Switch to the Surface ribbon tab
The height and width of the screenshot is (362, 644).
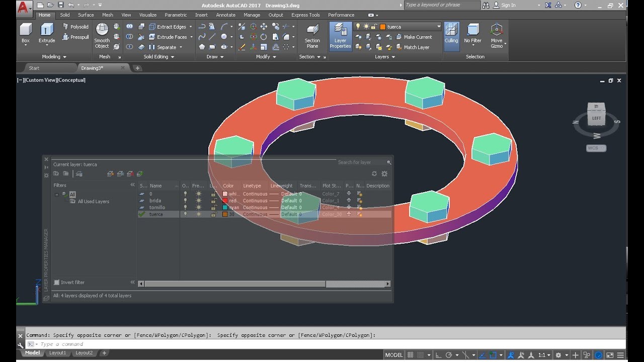[x=86, y=15]
